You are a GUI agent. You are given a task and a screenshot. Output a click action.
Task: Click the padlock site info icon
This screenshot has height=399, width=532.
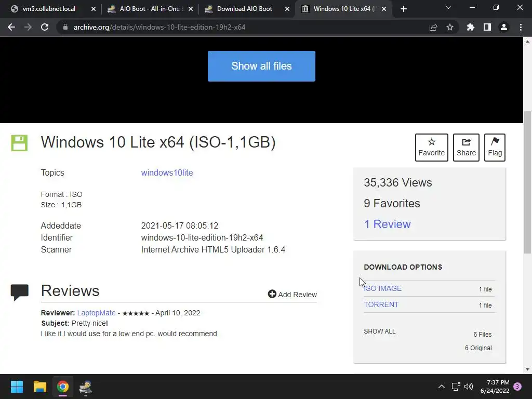(x=65, y=27)
